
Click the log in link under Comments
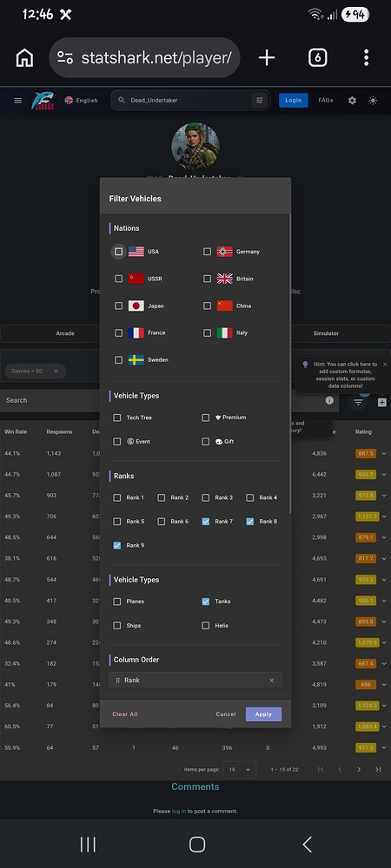(x=179, y=811)
